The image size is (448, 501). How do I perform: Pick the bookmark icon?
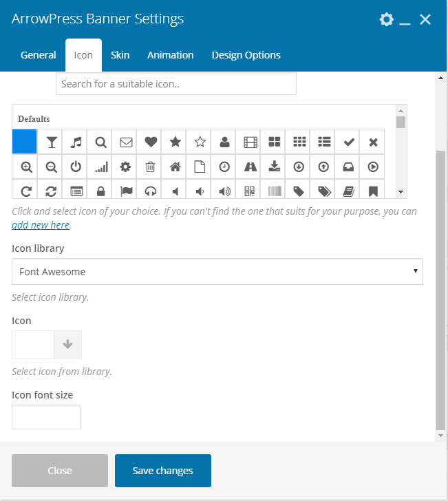pos(373,191)
